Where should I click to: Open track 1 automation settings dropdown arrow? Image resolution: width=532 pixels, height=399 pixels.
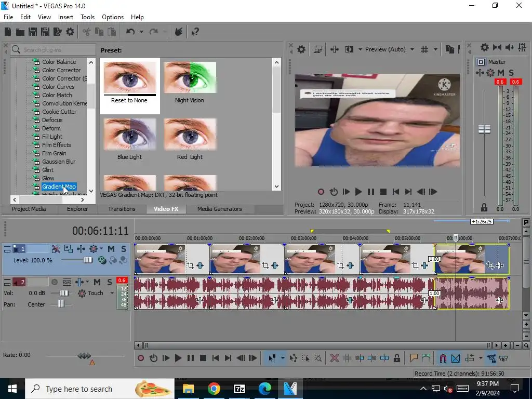pyautogui.click(x=101, y=249)
